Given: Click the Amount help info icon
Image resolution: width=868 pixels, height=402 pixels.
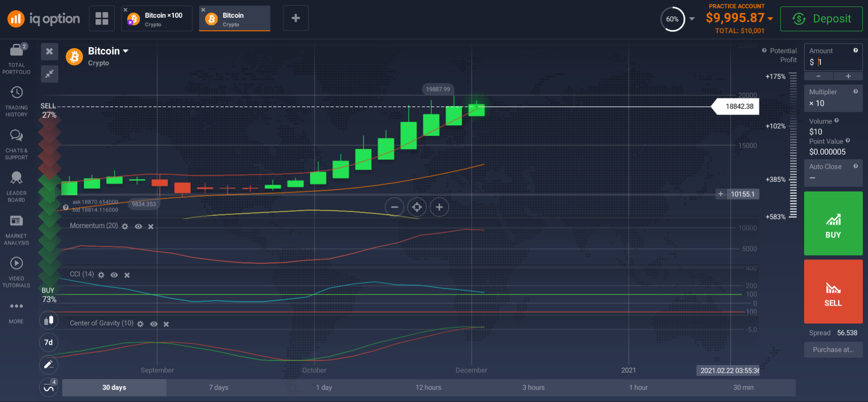Looking at the screenshot, I should click(855, 50).
